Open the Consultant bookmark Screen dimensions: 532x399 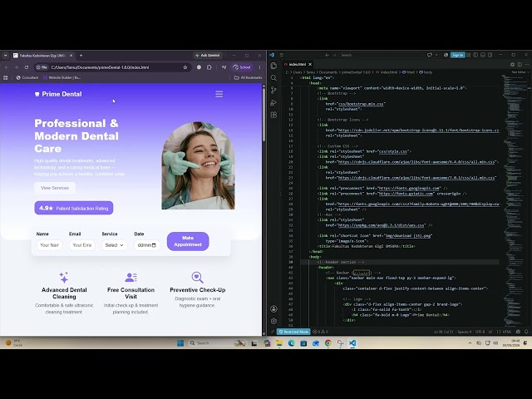point(27,77)
